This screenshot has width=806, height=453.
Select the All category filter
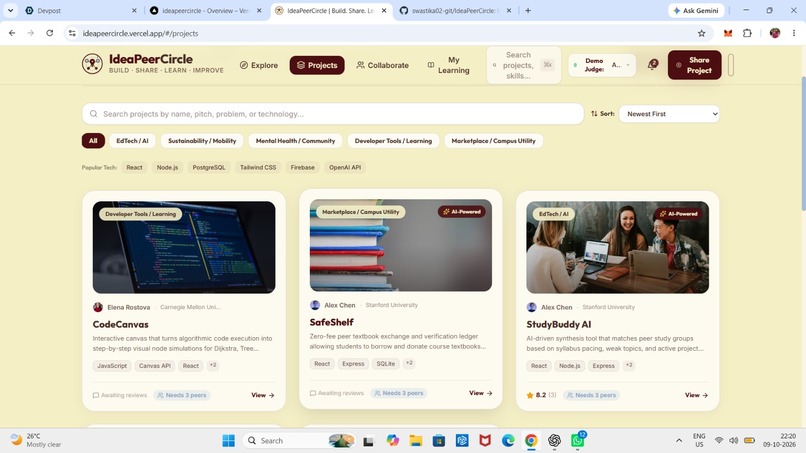pos(93,140)
